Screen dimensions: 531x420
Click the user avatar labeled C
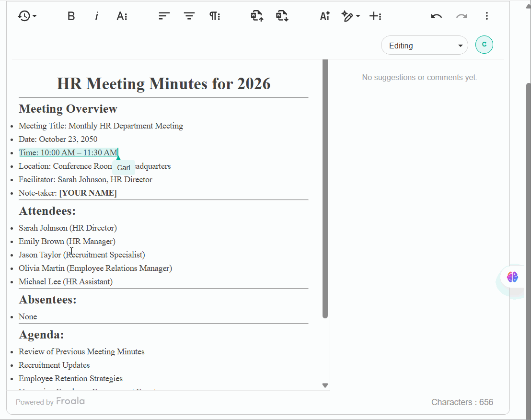point(484,45)
